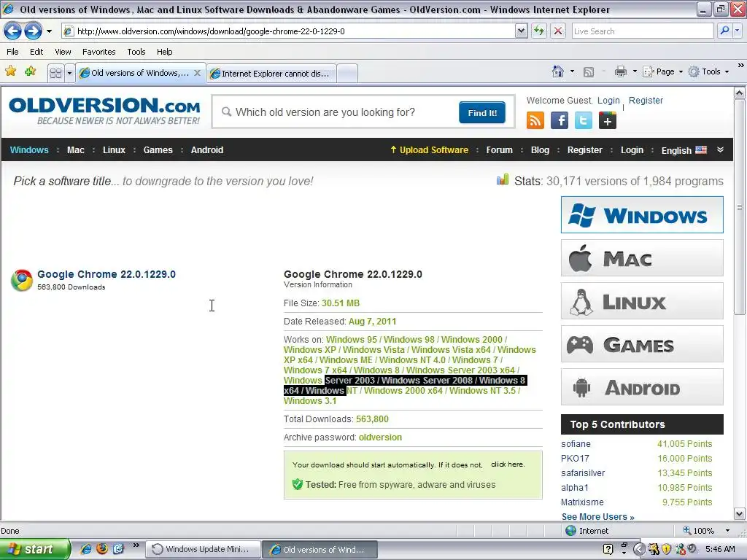
Task: Click the Quick Tabs grid icon
Action: [55, 74]
